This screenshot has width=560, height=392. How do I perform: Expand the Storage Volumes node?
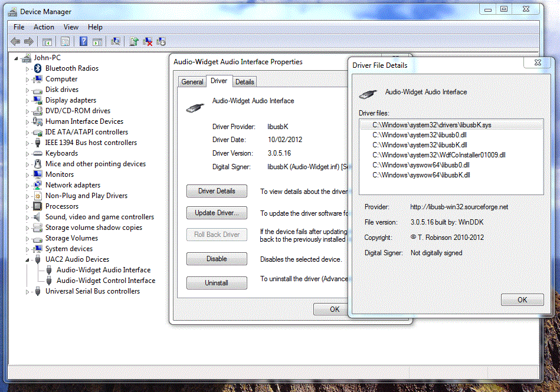[28, 239]
